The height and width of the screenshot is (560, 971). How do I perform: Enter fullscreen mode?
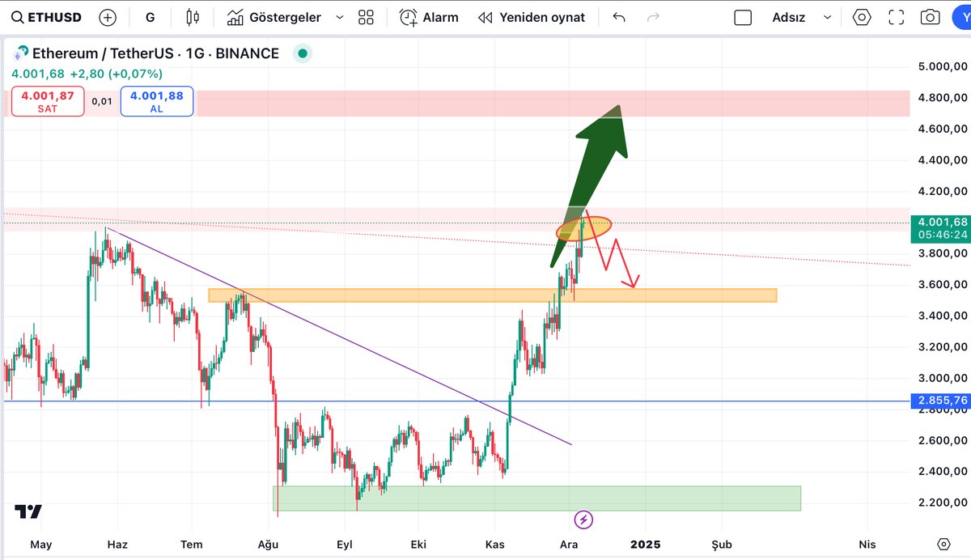(896, 17)
